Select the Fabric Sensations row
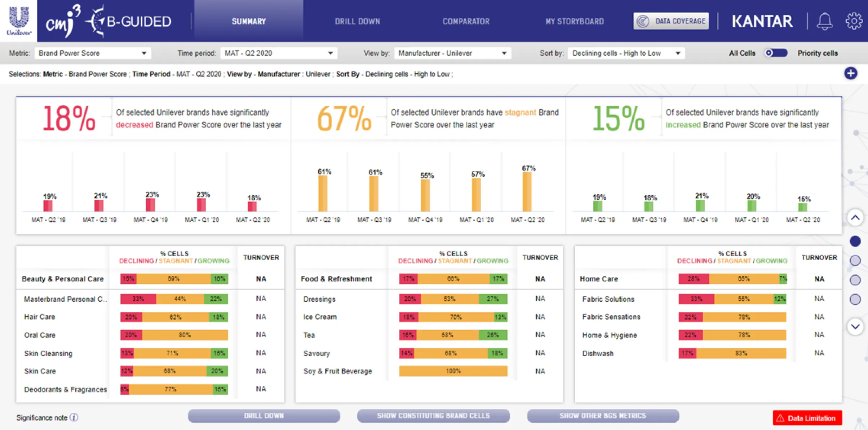The width and height of the screenshot is (868, 430). 708,317
